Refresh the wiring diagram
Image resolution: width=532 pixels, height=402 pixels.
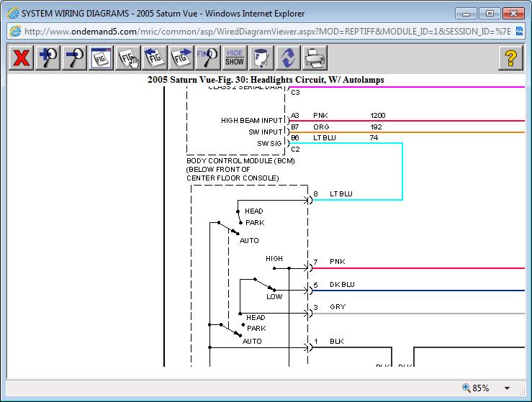pyautogui.click(x=287, y=58)
